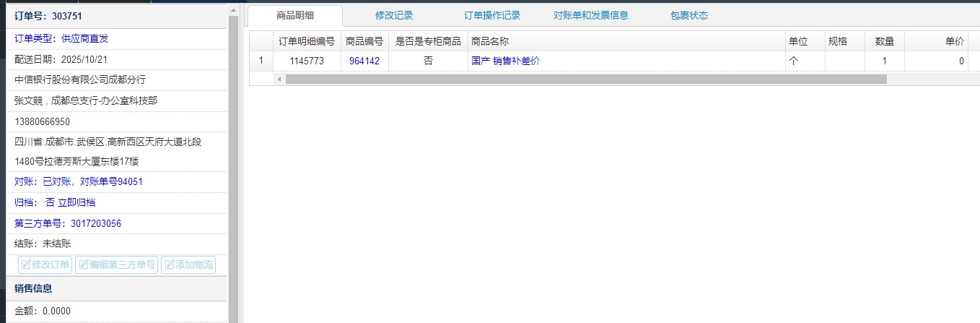Open the 对账单和发票信息 tab
This screenshot has height=323, width=980.
pos(591,15)
